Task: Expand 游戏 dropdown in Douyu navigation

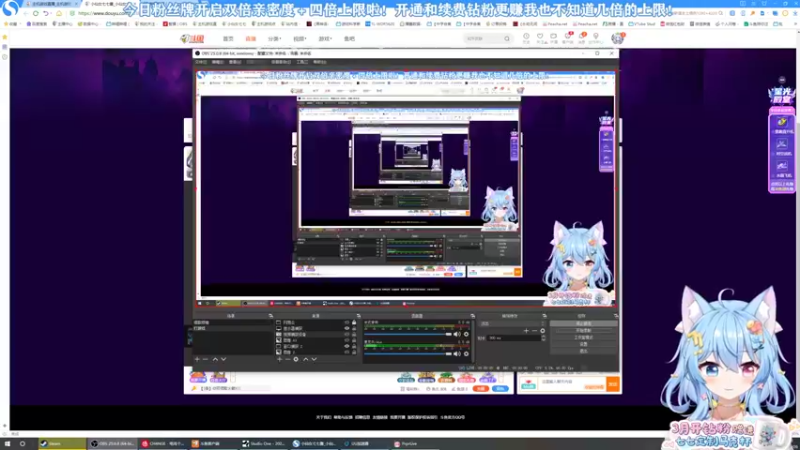Action: coord(325,39)
